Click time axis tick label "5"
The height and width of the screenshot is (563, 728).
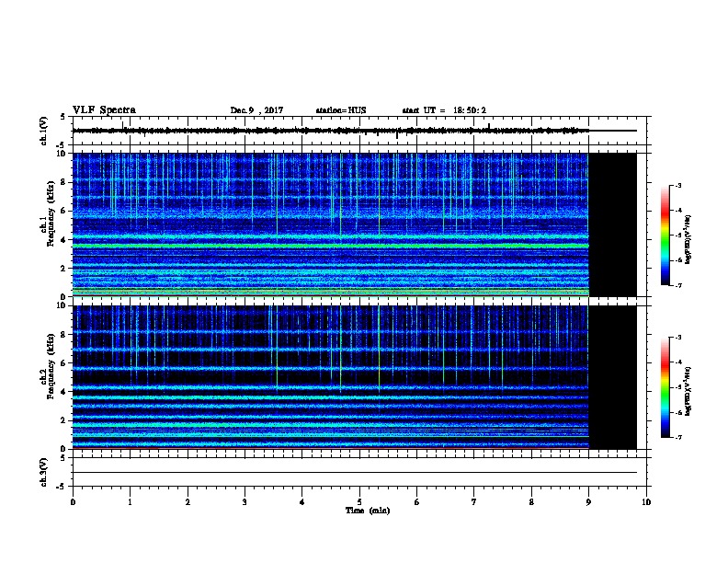[359, 502]
